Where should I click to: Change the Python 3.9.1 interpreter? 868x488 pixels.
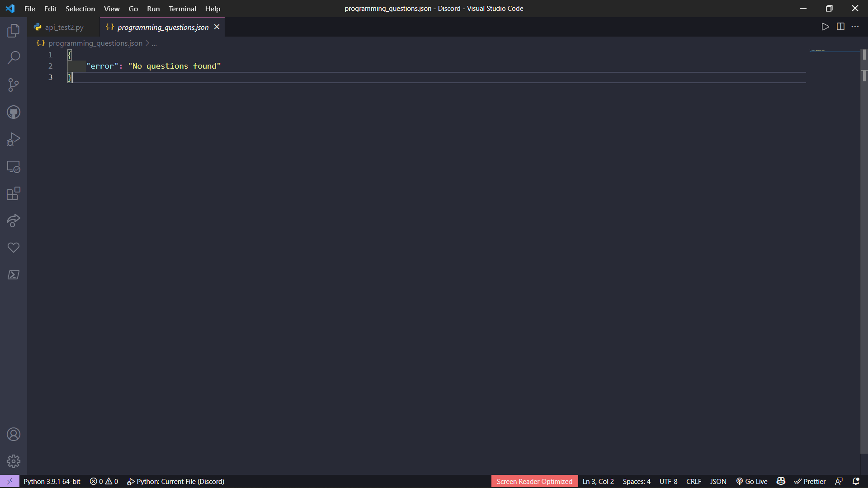tap(52, 481)
